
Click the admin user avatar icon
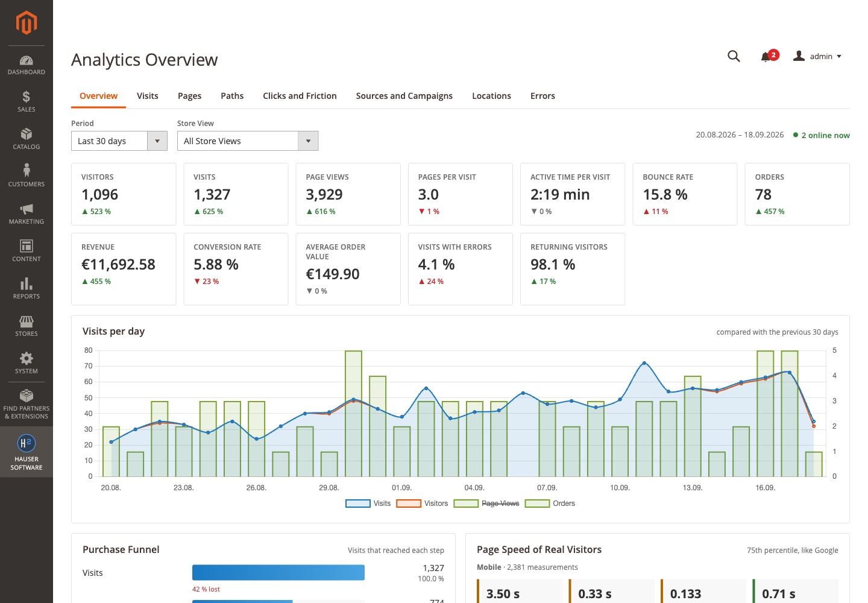coord(799,56)
